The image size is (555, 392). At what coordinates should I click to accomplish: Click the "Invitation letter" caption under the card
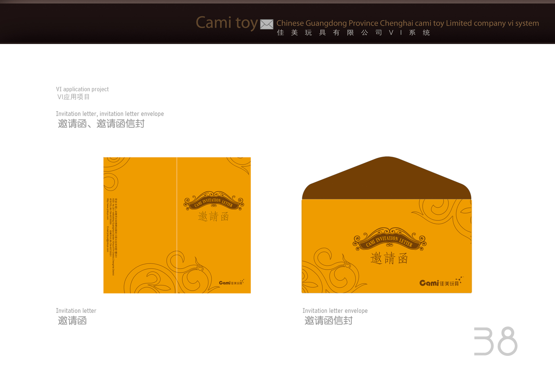pos(76,311)
